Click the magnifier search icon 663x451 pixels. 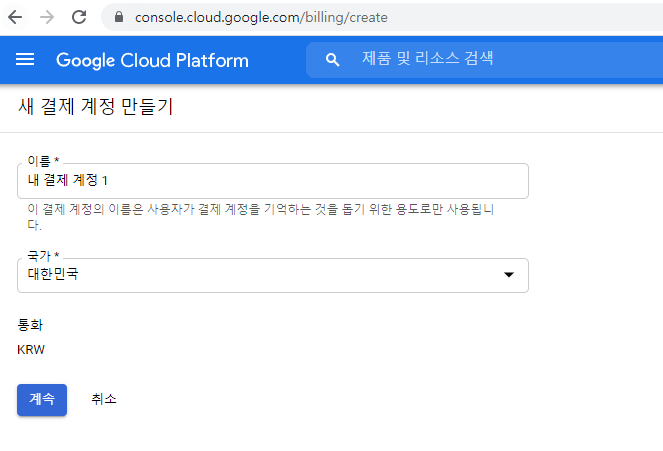332,60
